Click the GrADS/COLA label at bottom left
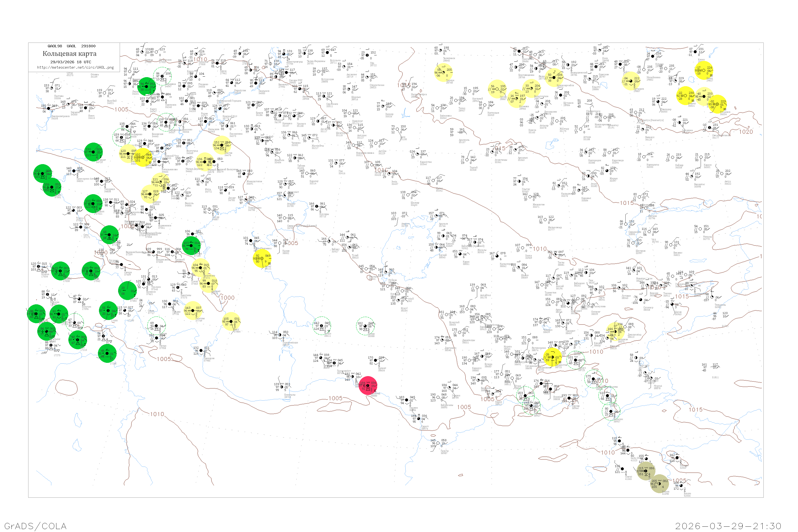This screenshot has width=798, height=532. 35,526
